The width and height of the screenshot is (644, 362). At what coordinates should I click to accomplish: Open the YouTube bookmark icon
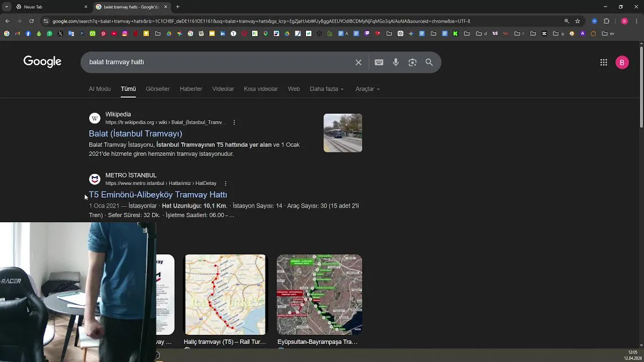[114, 34]
